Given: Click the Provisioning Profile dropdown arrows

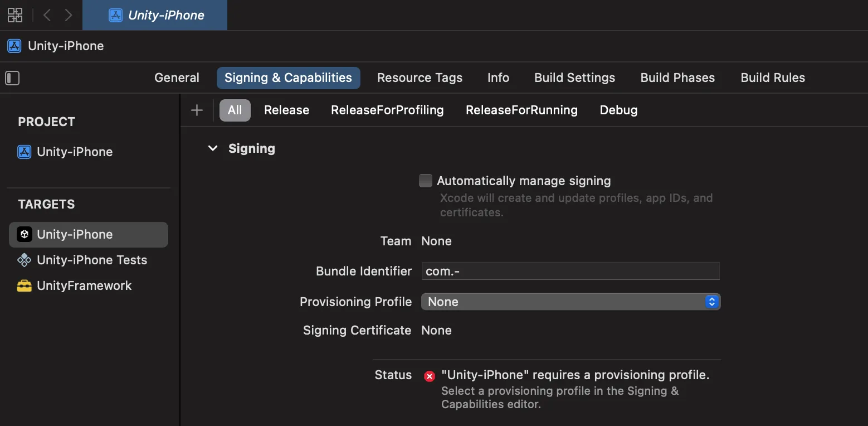Looking at the screenshot, I should coord(711,302).
